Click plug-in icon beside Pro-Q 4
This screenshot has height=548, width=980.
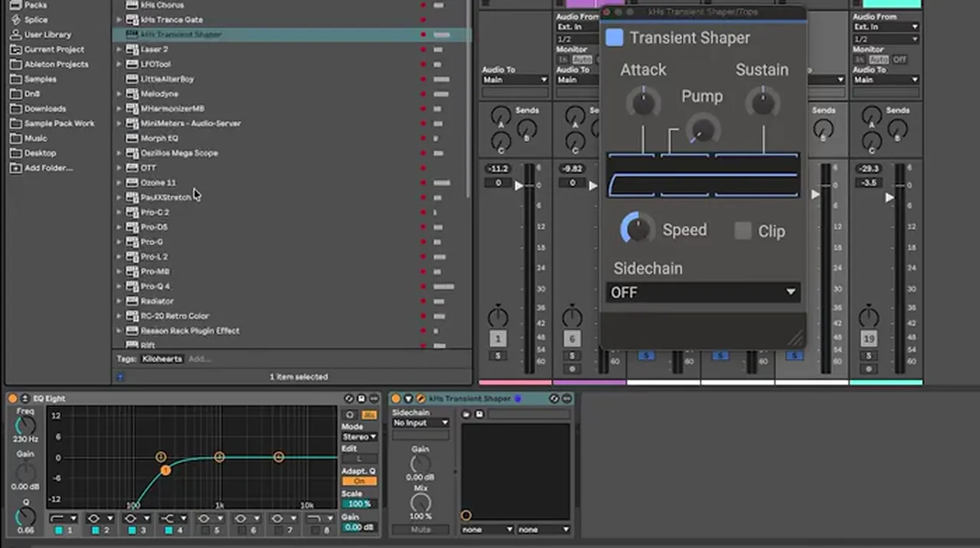tap(132, 286)
